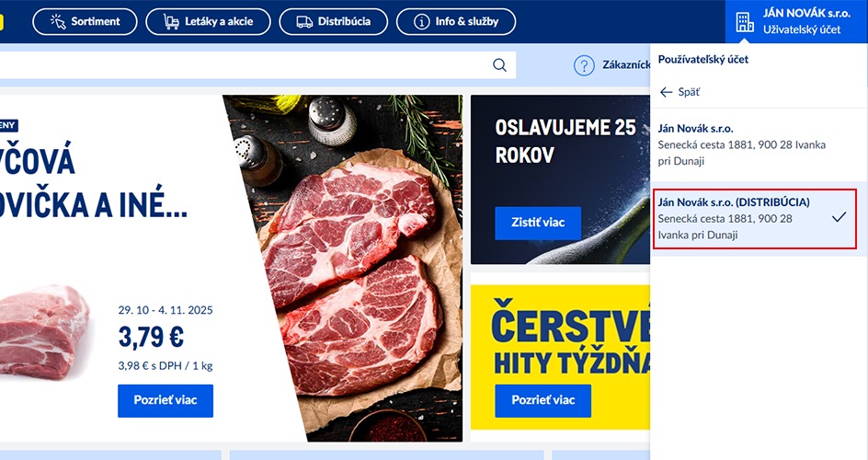Click Pozrieť viac under the 3,79 € price
Viewport: 868px width, 460px height.
pos(166,401)
